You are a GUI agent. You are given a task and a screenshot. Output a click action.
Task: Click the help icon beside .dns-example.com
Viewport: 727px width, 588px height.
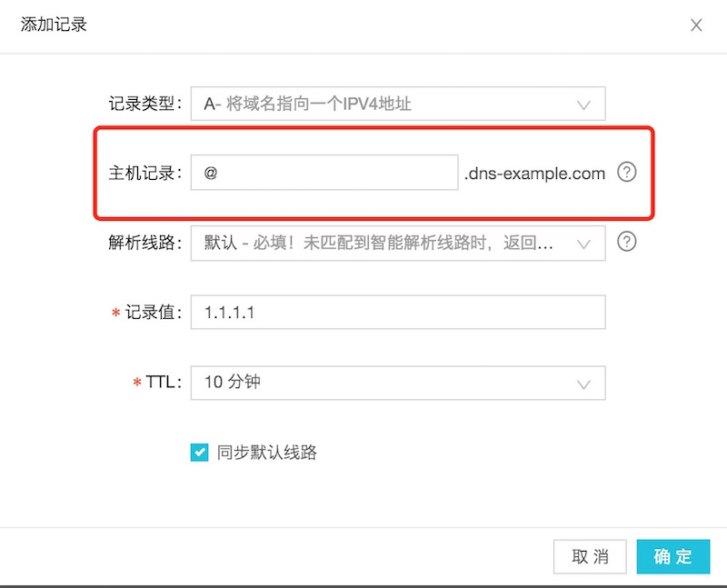626,173
